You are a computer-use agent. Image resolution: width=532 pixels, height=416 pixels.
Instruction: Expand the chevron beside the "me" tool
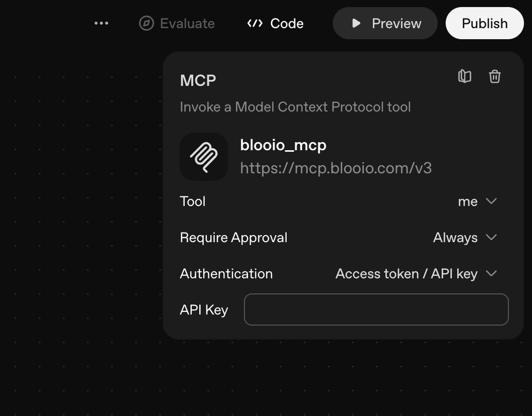pos(491,201)
